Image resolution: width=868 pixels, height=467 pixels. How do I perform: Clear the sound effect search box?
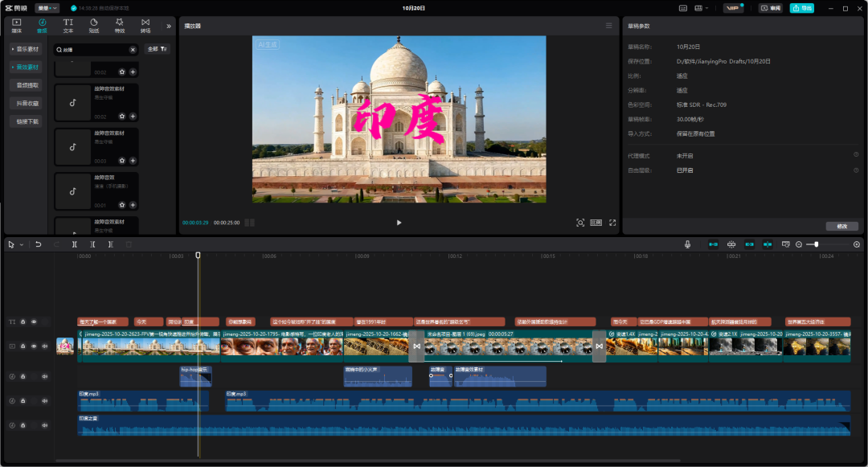133,50
